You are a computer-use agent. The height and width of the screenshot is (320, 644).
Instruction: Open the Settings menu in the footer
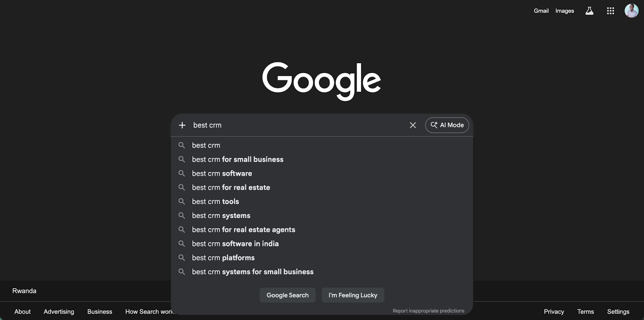pyautogui.click(x=618, y=311)
